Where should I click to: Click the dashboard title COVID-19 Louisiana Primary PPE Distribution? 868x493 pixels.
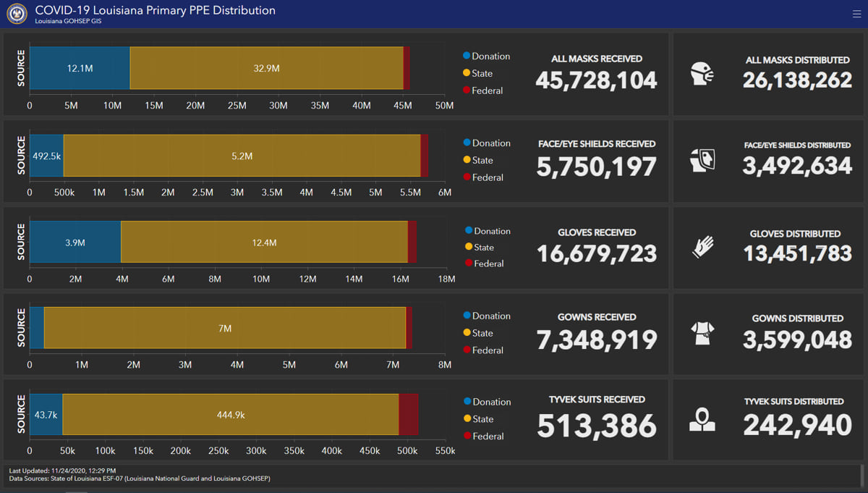pyautogui.click(x=155, y=10)
